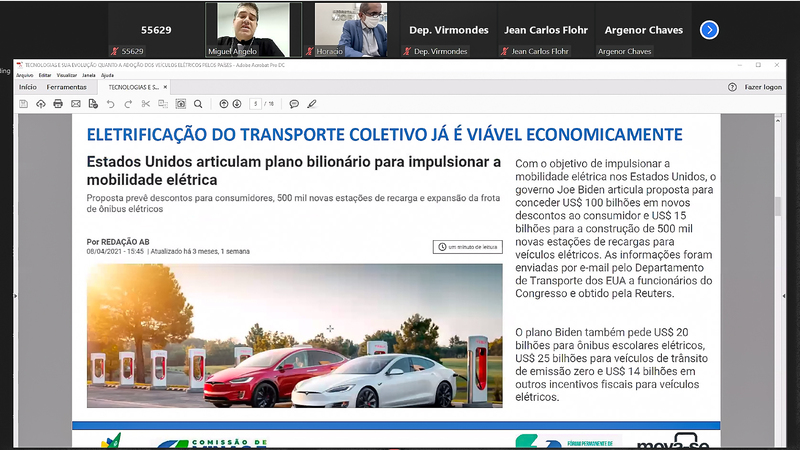
Task: Click the page number input field
Action: [x=257, y=103]
